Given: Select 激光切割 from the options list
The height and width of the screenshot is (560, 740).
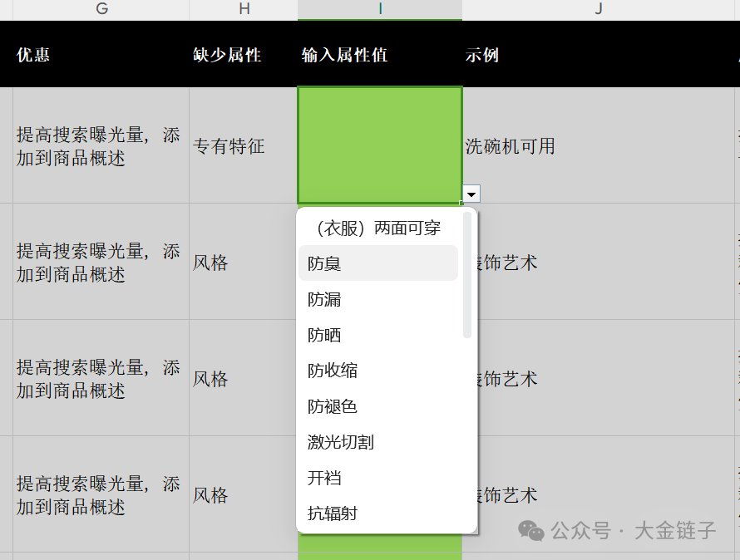Looking at the screenshot, I should [x=378, y=442].
